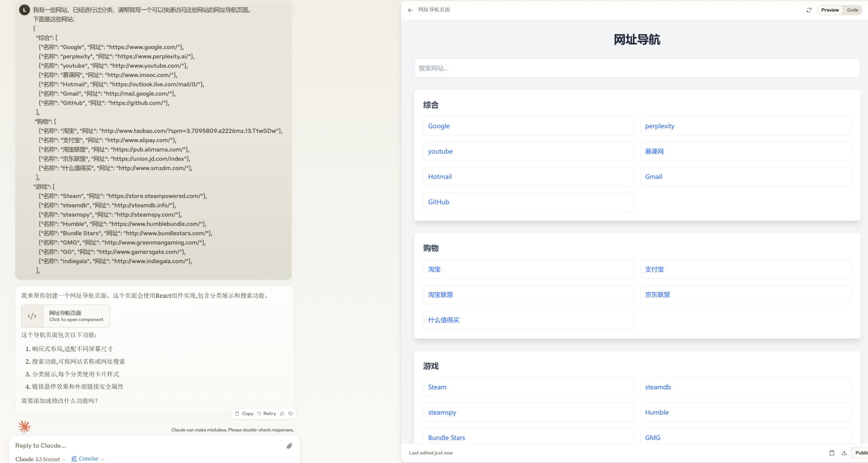Expand the Concise style dropdown
This screenshot has width=868, height=463.
[88, 459]
